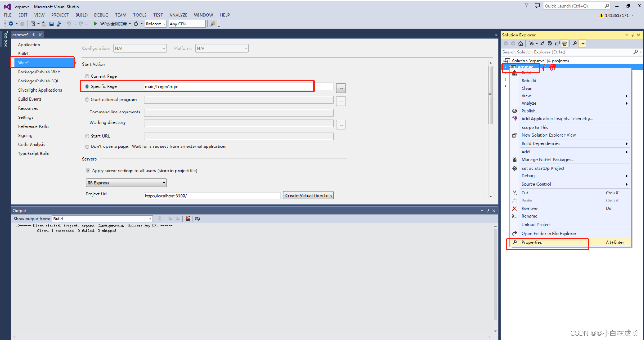This screenshot has height=340, width=644.
Task: Click the Project Url input field
Action: click(212, 195)
